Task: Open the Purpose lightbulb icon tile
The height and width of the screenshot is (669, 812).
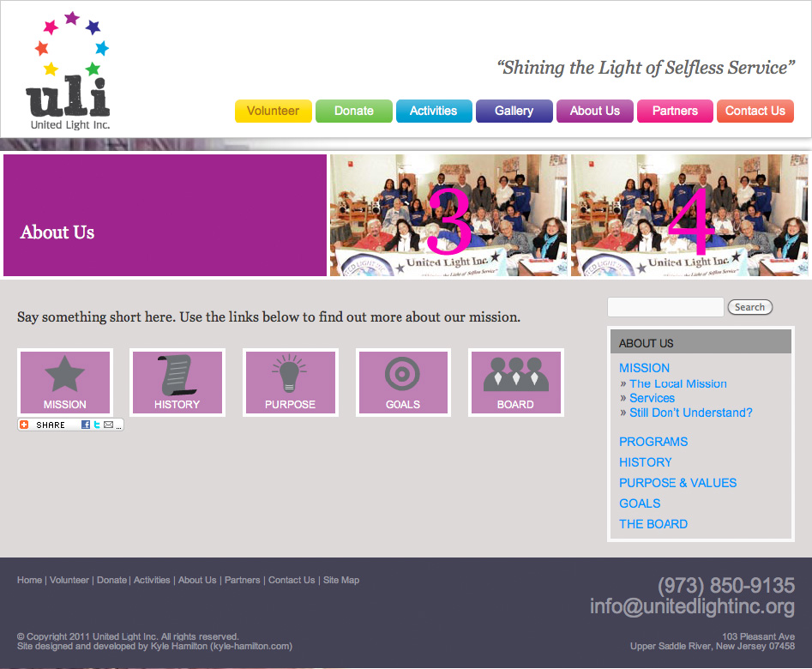Action: tap(290, 383)
